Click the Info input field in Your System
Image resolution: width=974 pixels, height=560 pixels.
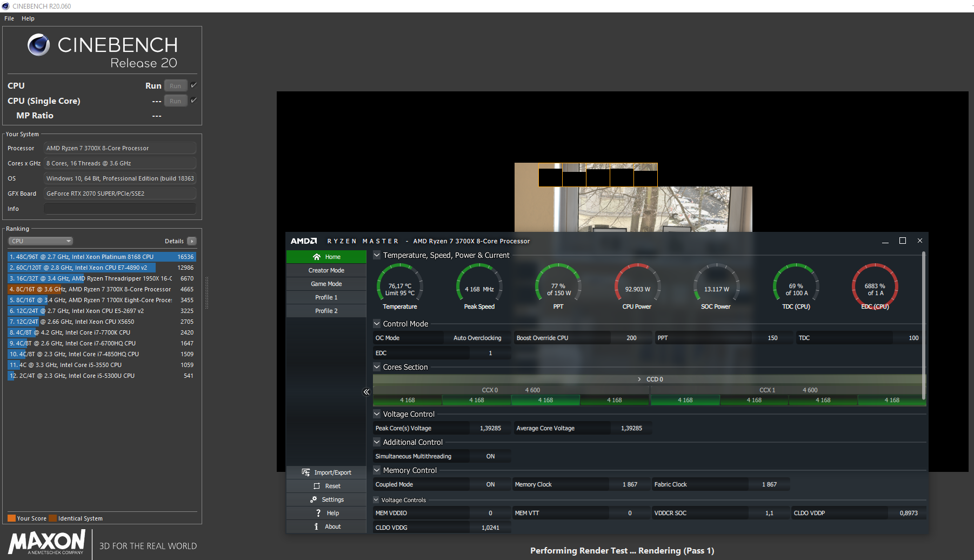coord(120,209)
